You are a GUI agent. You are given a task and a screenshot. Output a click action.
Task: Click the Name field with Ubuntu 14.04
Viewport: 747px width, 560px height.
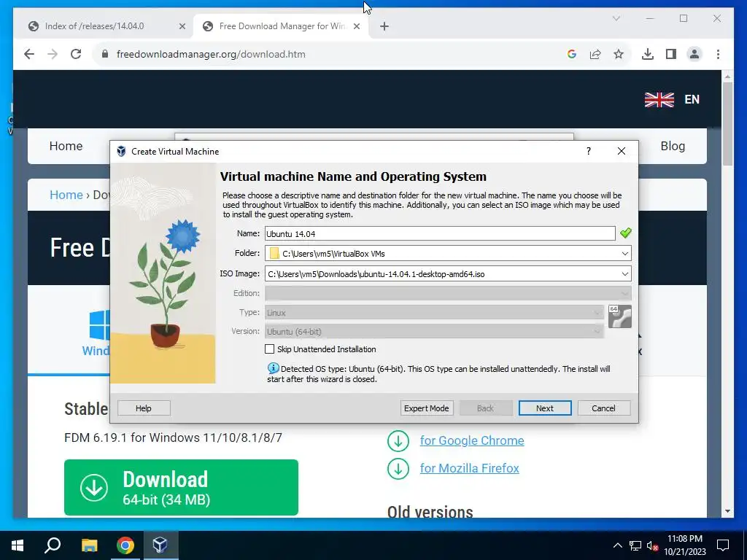coord(440,234)
